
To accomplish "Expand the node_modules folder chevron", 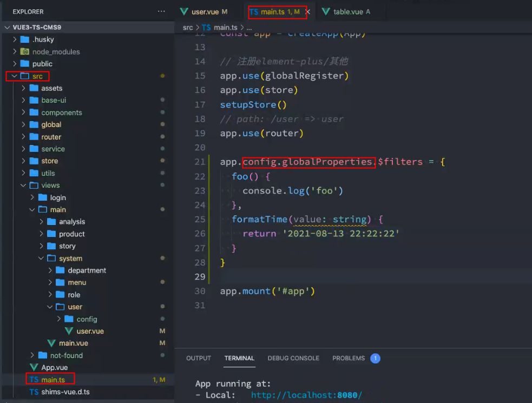I will click(x=15, y=51).
